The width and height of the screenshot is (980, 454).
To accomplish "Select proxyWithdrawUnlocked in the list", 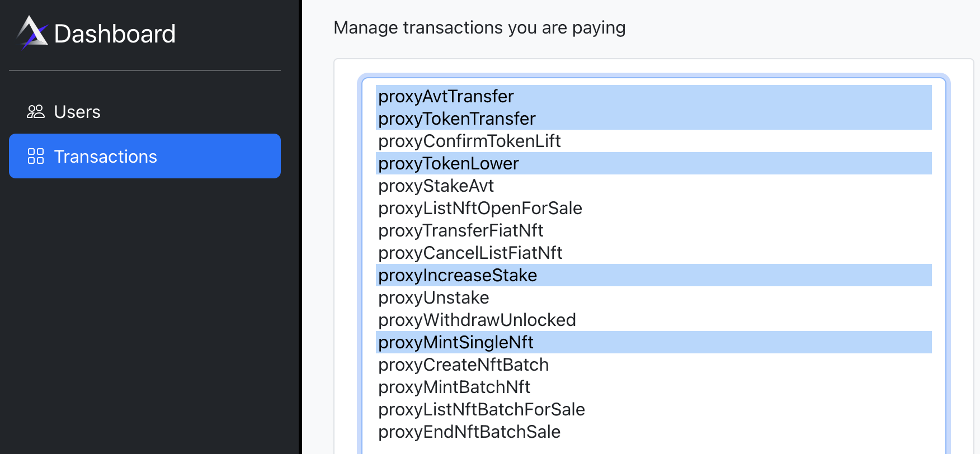I will click(x=477, y=320).
